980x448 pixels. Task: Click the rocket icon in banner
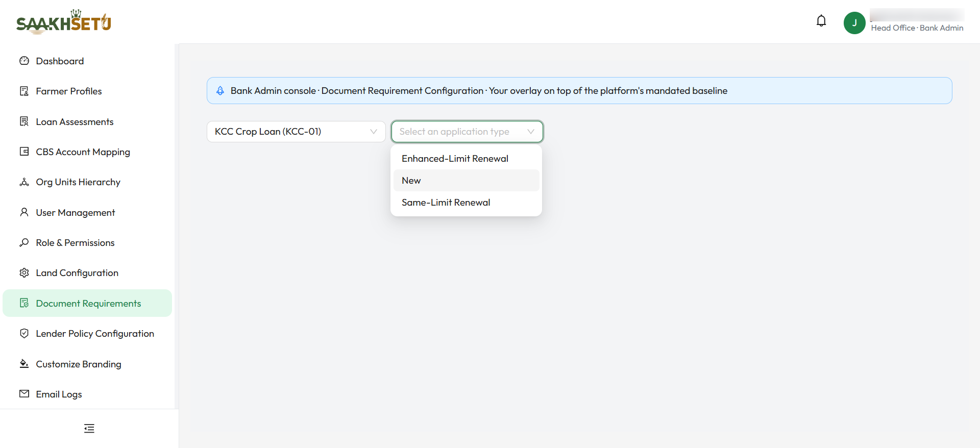[220, 91]
